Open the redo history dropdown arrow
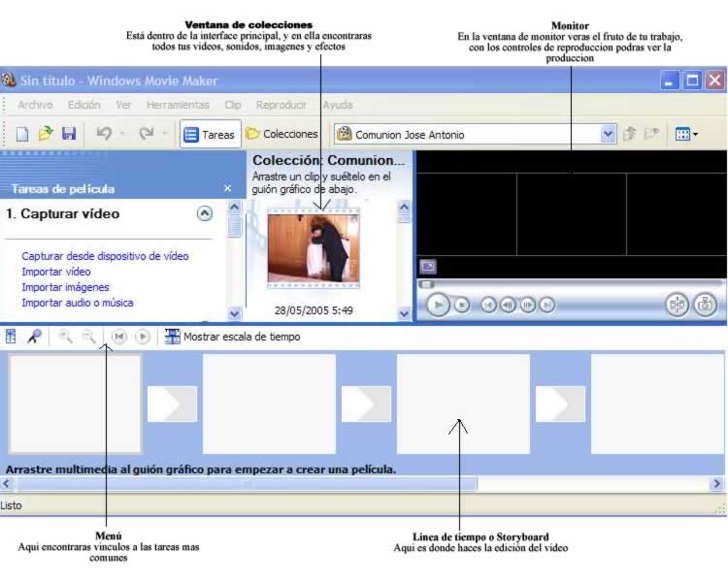The width and height of the screenshot is (728, 582). point(164,134)
